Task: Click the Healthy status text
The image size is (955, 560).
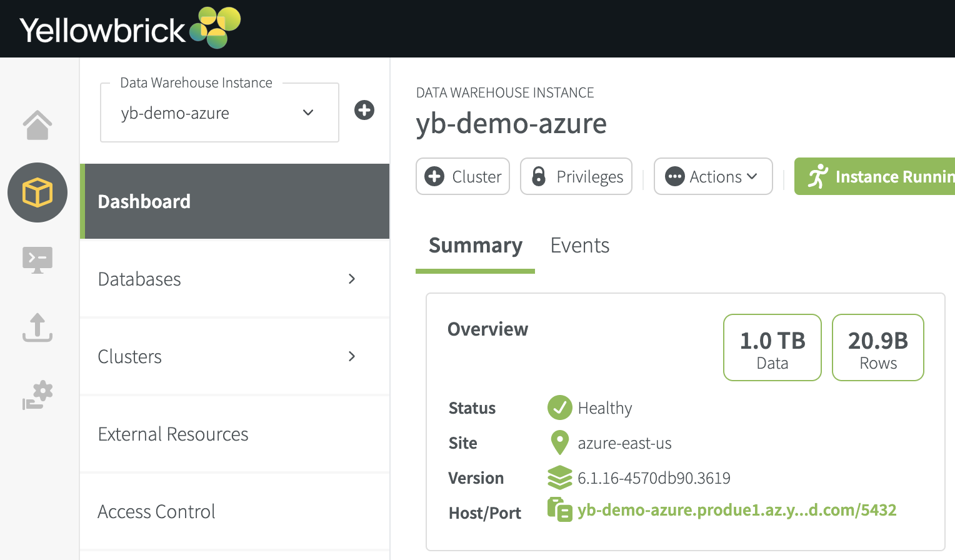Action: [605, 408]
